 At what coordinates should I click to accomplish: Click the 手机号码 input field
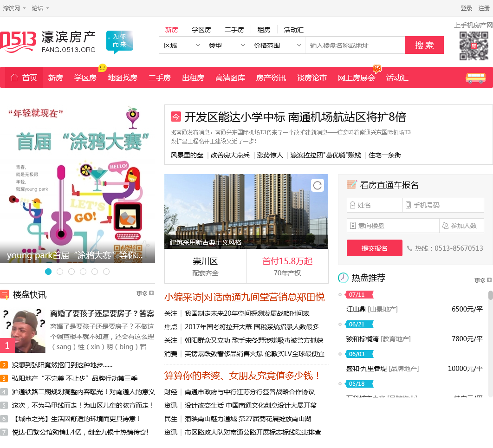[x=443, y=205]
